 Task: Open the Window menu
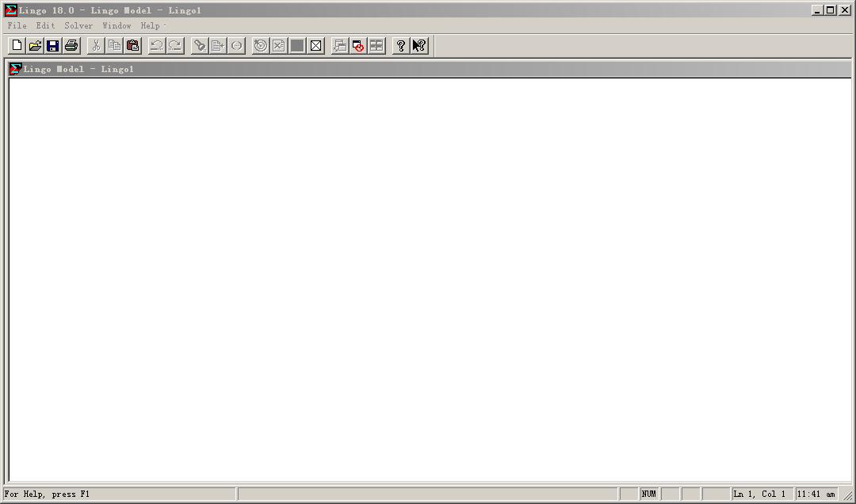tap(117, 25)
